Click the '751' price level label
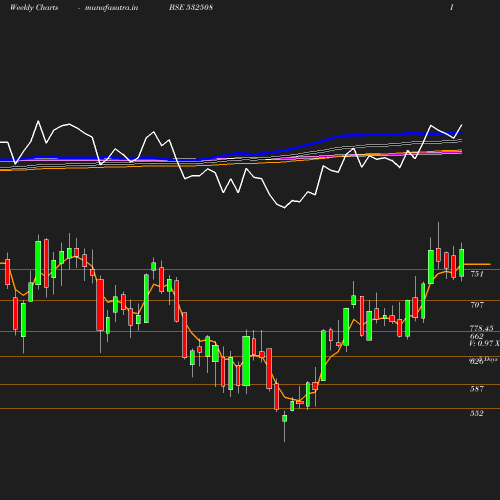 point(477,274)
